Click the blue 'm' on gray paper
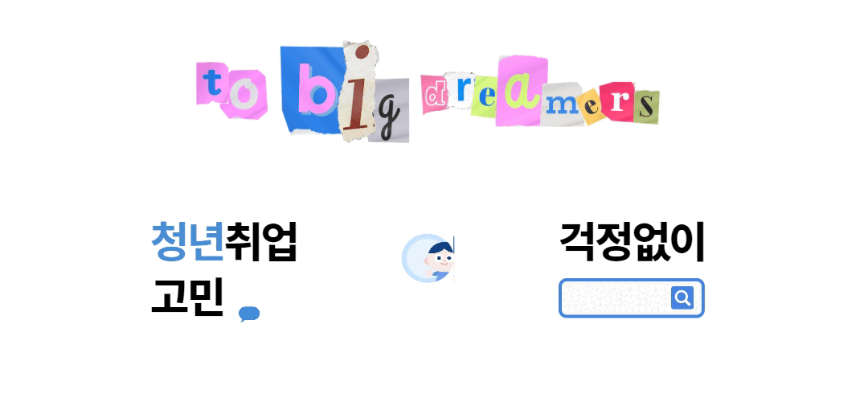Viewport: 868px width, 402px height. [x=561, y=105]
